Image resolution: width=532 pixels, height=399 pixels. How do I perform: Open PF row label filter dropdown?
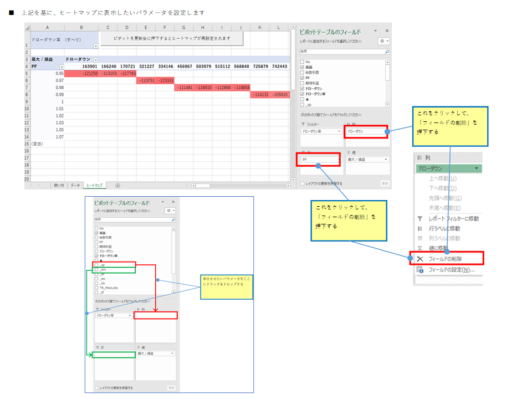pyautogui.click(x=62, y=67)
